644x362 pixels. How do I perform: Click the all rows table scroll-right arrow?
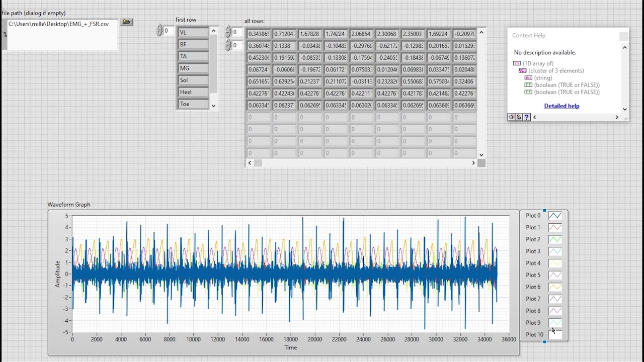point(473,163)
